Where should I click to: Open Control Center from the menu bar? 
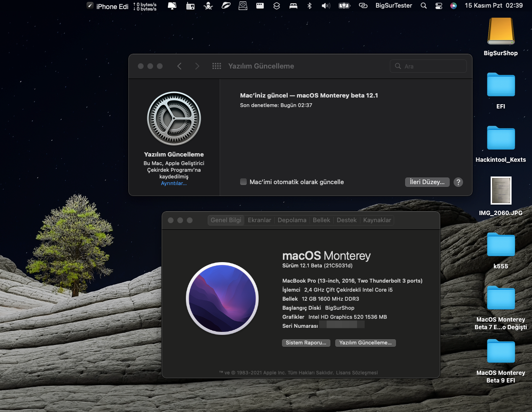(438, 6)
